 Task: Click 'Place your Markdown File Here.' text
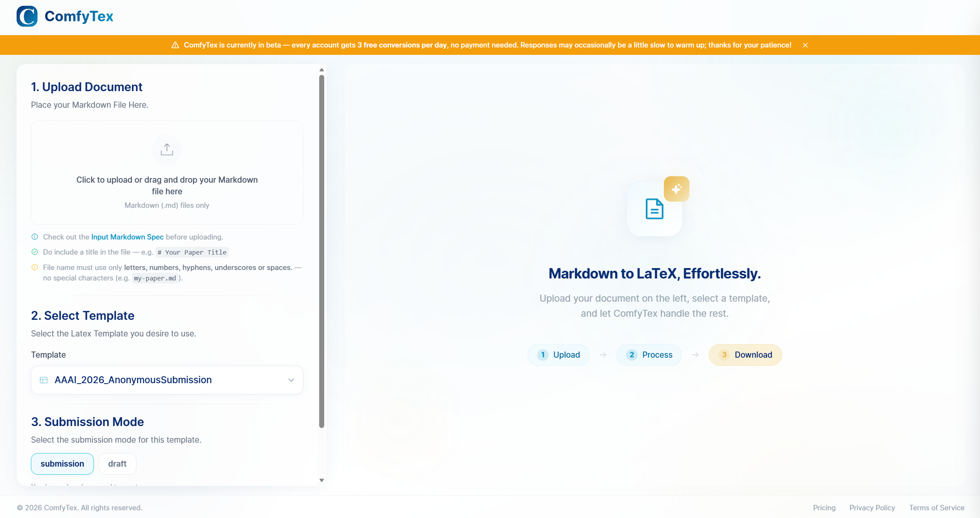point(90,105)
